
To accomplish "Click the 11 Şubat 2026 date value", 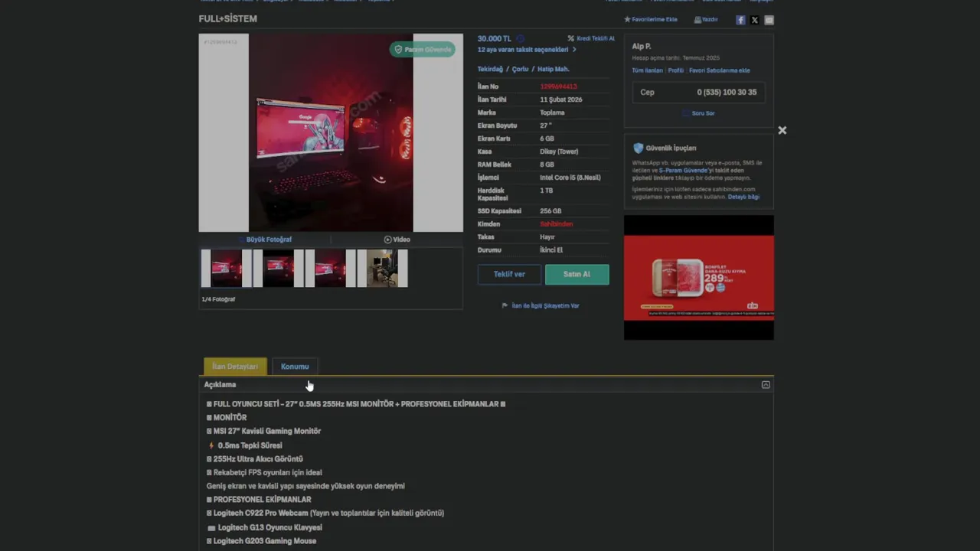I will [x=561, y=99].
